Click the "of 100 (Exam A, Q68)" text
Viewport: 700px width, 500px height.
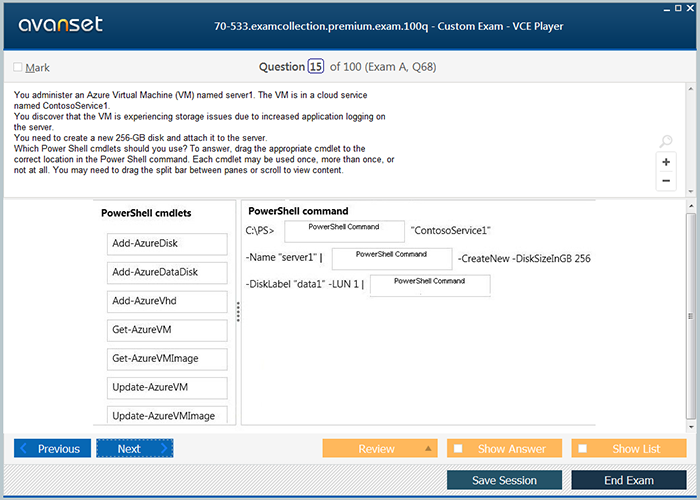pos(383,67)
